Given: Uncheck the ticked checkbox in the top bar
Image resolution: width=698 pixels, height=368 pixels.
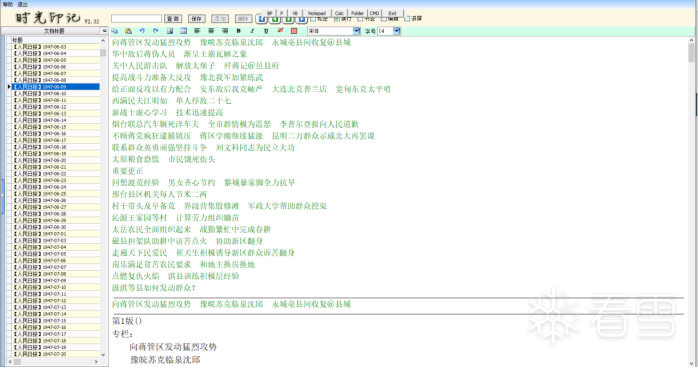Looking at the screenshot, I should click(337, 19).
